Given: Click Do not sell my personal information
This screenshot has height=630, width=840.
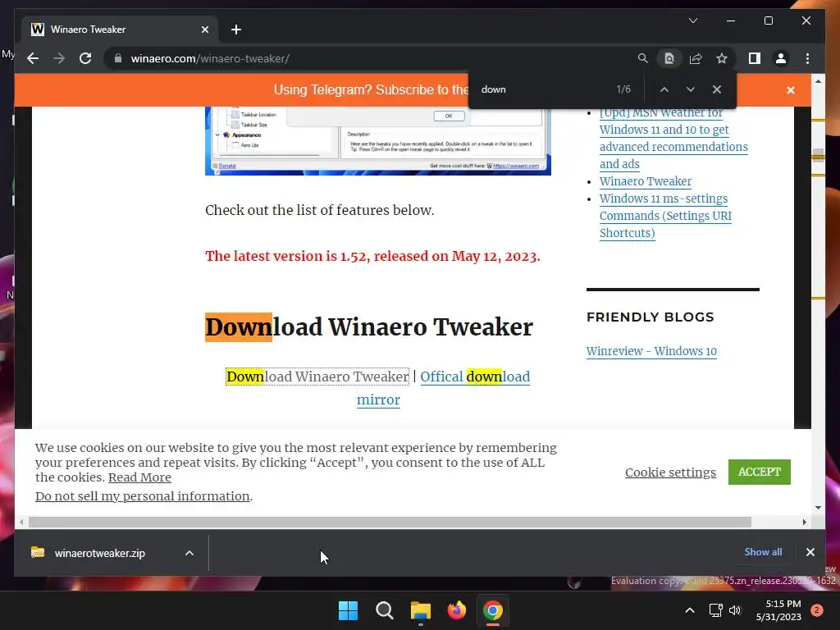Looking at the screenshot, I should coord(143,496).
